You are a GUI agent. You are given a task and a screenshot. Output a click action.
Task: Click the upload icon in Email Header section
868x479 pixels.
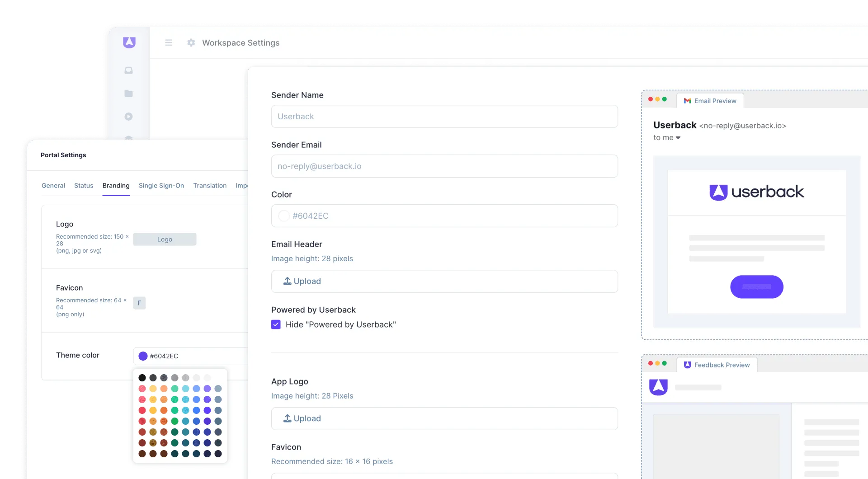pyautogui.click(x=287, y=281)
